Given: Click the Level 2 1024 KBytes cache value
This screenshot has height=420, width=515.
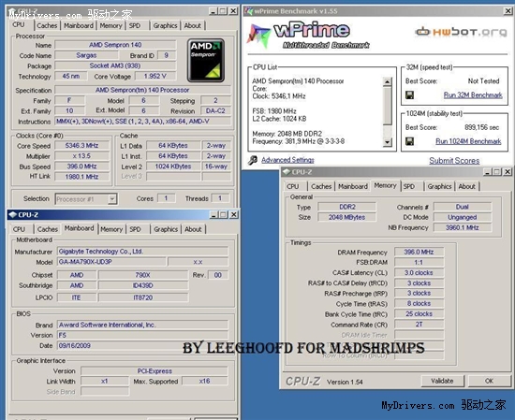Looking at the screenshot, I should point(173,167).
